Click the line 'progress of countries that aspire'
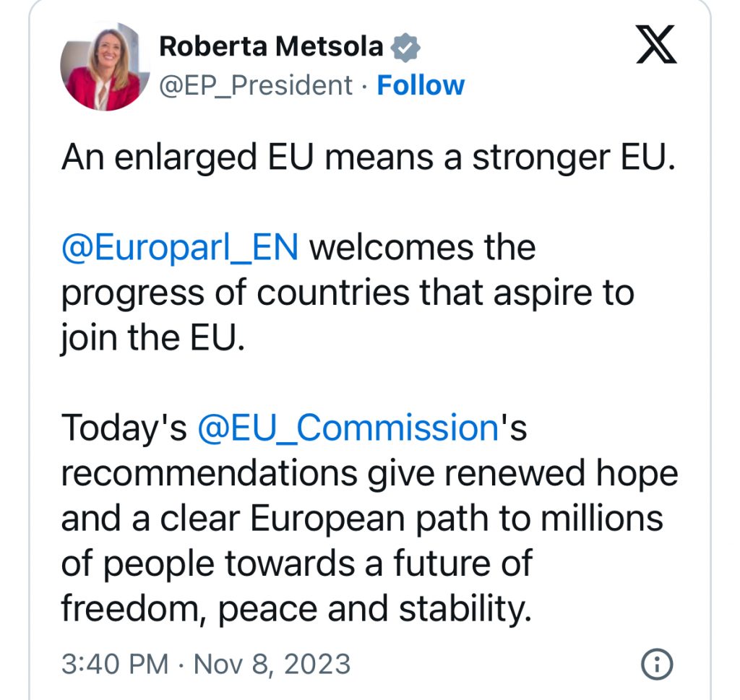 (x=327, y=293)
